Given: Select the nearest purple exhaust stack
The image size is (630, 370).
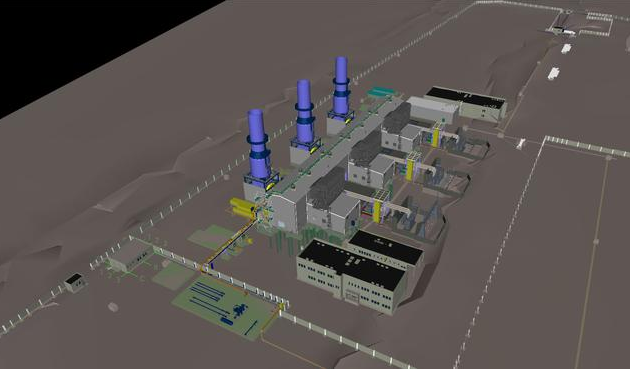Looking at the screenshot, I should point(257,147).
